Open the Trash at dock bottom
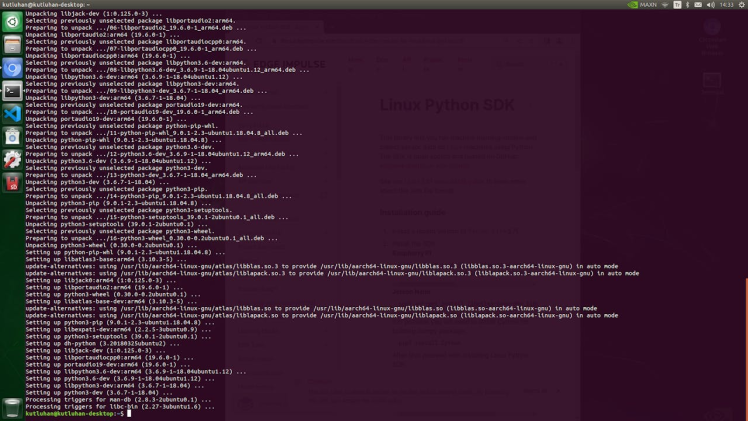 pyautogui.click(x=12, y=406)
